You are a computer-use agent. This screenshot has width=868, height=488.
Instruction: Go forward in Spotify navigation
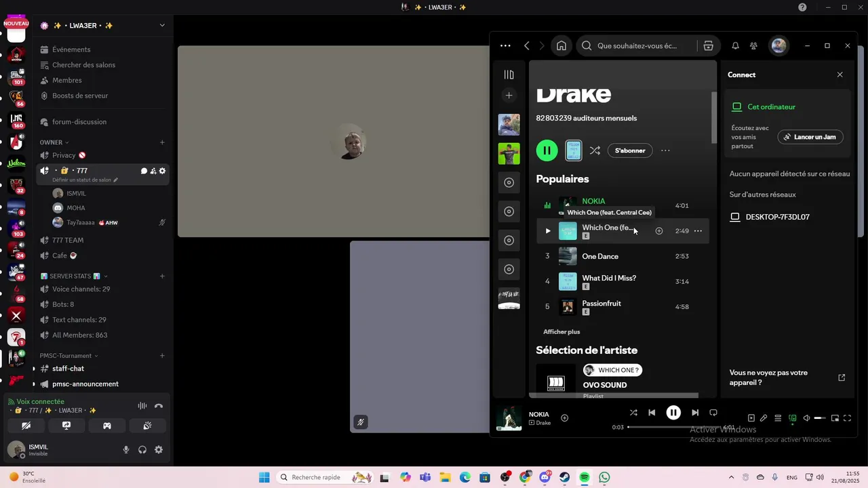pos(541,46)
